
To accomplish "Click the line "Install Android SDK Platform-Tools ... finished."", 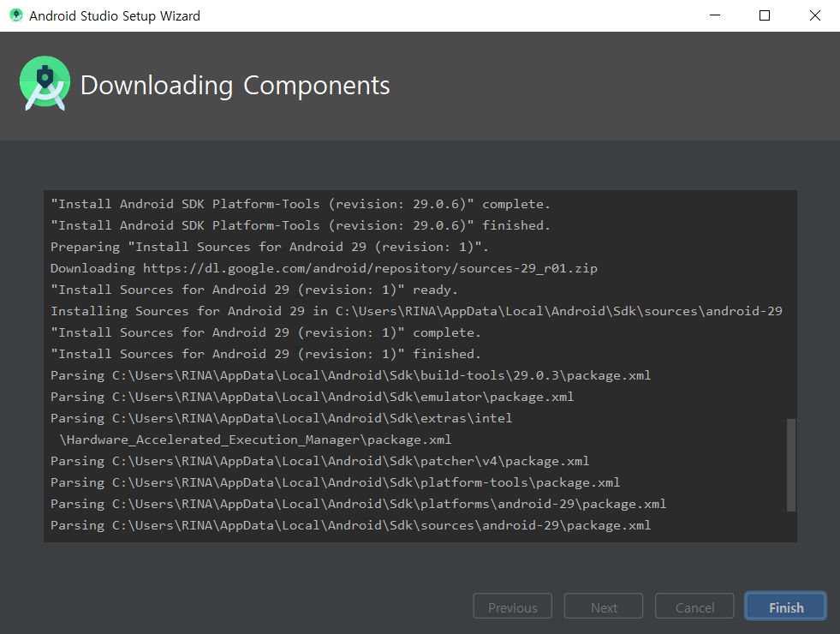I will (x=300, y=225).
